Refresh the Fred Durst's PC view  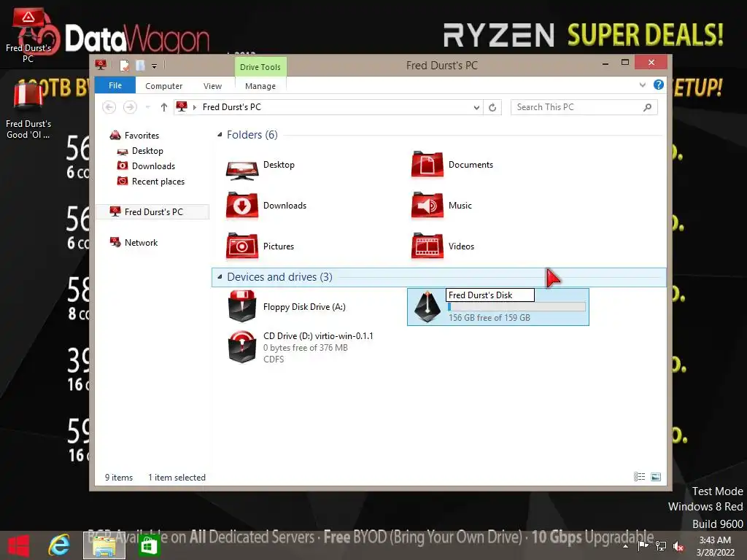[492, 108]
